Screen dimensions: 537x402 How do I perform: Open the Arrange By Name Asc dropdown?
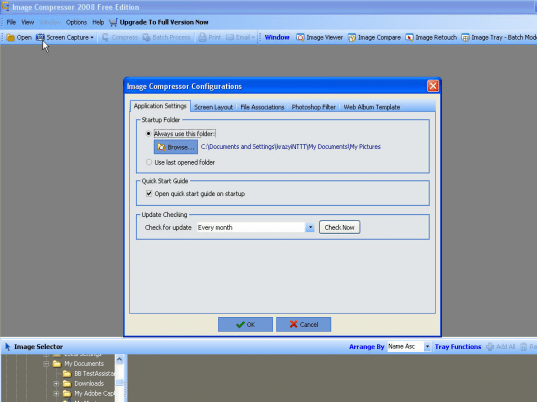point(427,347)
